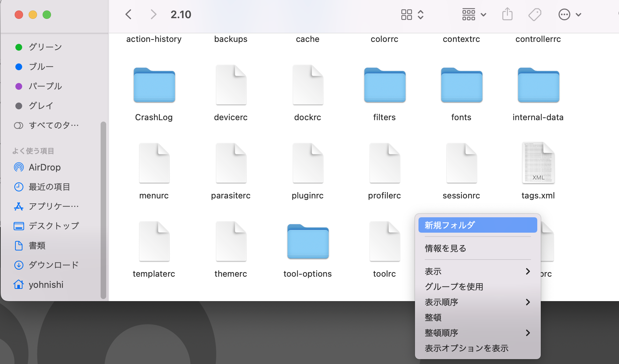Image resolution: width=619 pixels, height=364 pixels.
Task: Click the tags.xml file name label
Action: (538, 195)
